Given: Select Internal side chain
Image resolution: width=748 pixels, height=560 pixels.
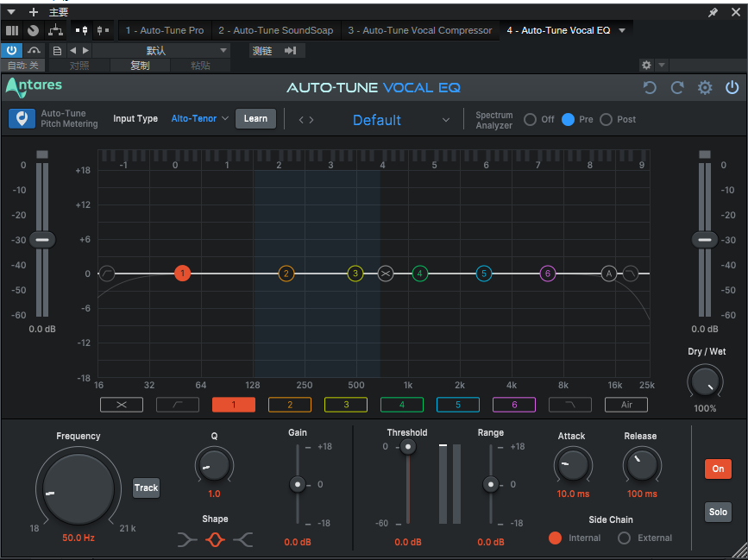Looking at the screenshot, I should click(556, 538).
